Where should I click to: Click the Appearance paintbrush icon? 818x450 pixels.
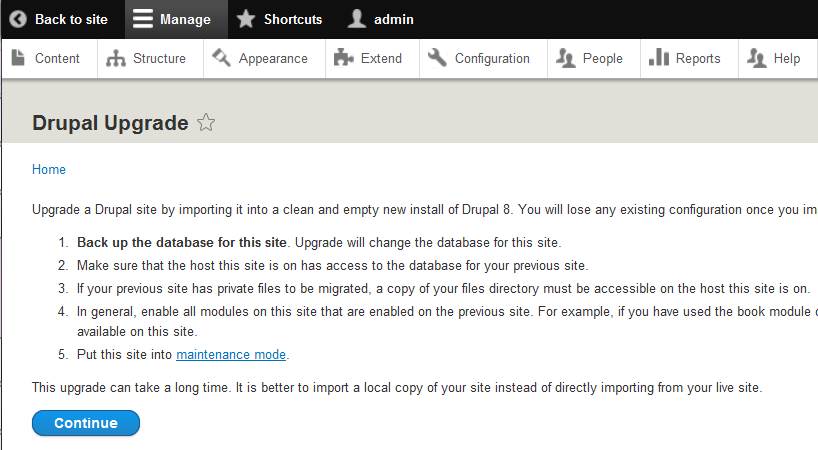coord(221,58)
